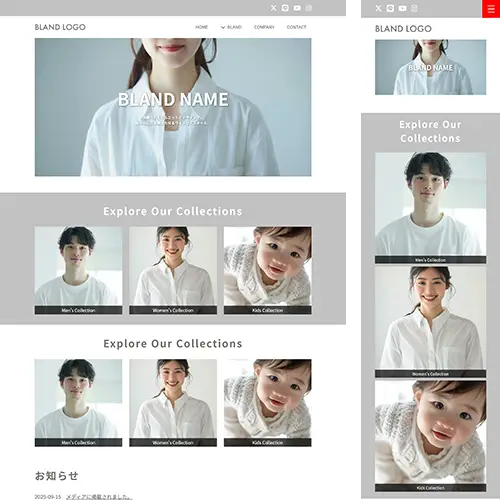Expand the BLAND menu chevron

point(223,27)
